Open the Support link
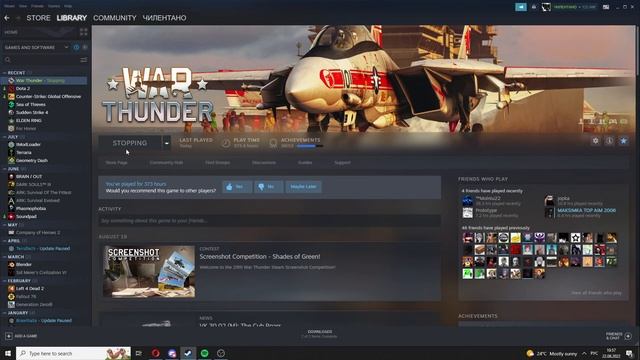This screenshot has width=640, height=360. [x=342, y=162]
